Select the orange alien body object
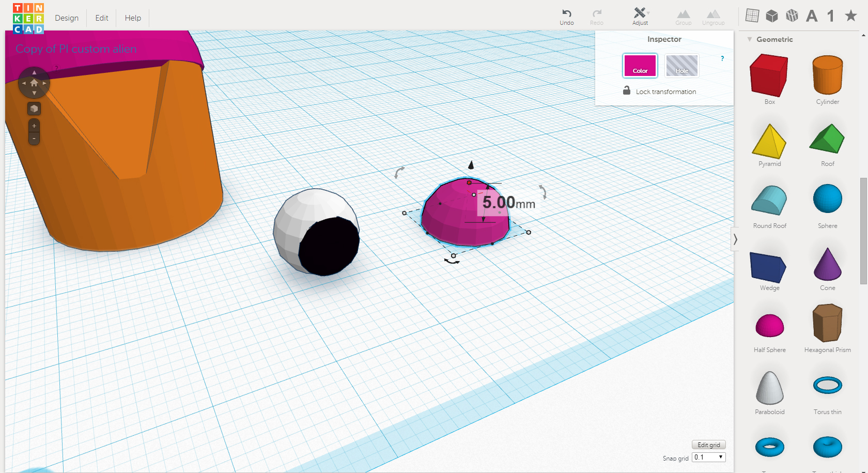This screenshot has height=473, width=868. click(119, 155)
